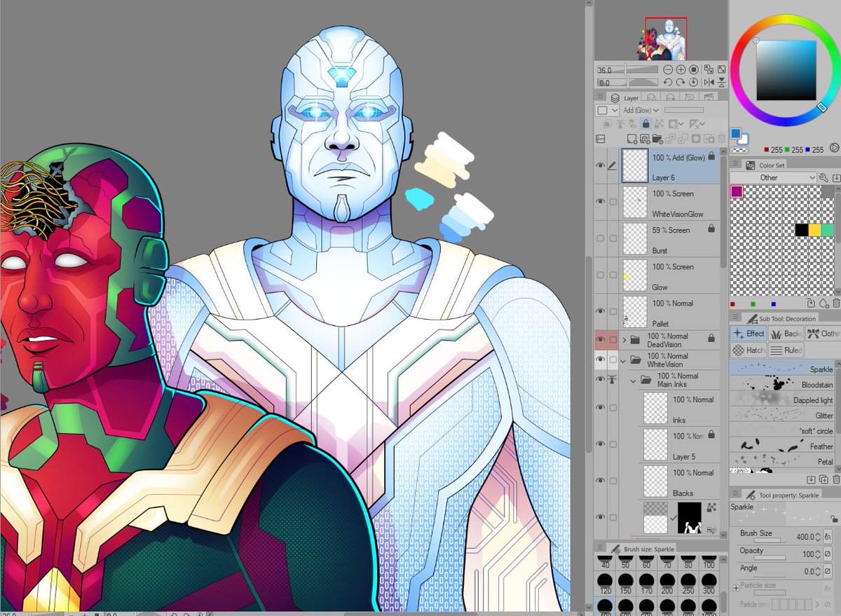The height and width of the screenshot is (616, 841).
Task: Switch to the Layer tab
Action: pyautogui.click(x=624, y=98)
